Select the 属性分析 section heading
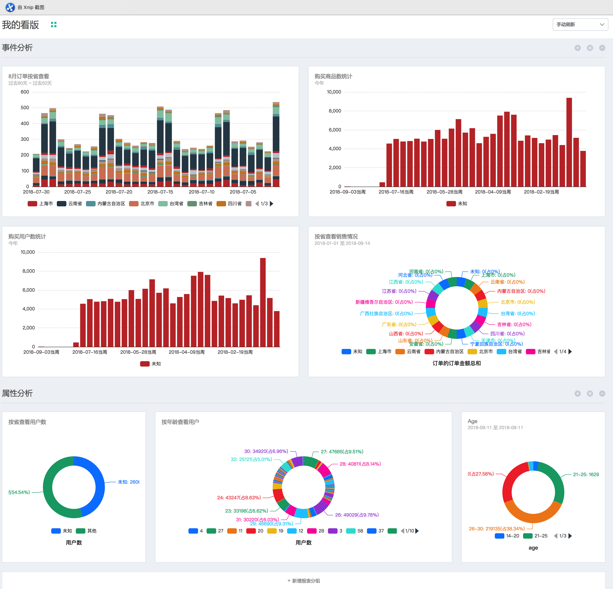 pyautogui.click(x=17, y=394)
